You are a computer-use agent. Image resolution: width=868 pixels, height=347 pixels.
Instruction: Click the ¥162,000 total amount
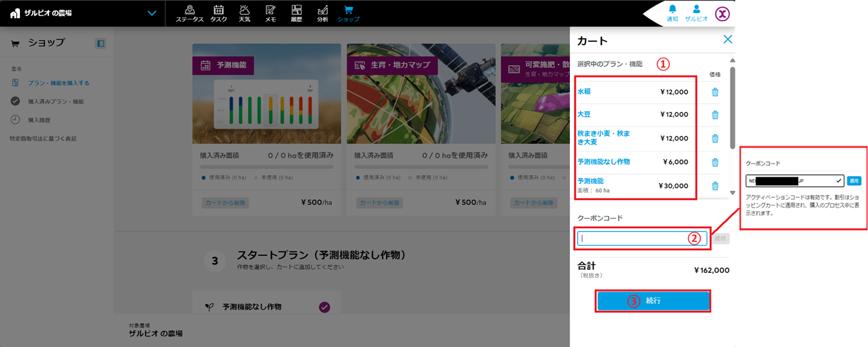[x=711, y=270]
